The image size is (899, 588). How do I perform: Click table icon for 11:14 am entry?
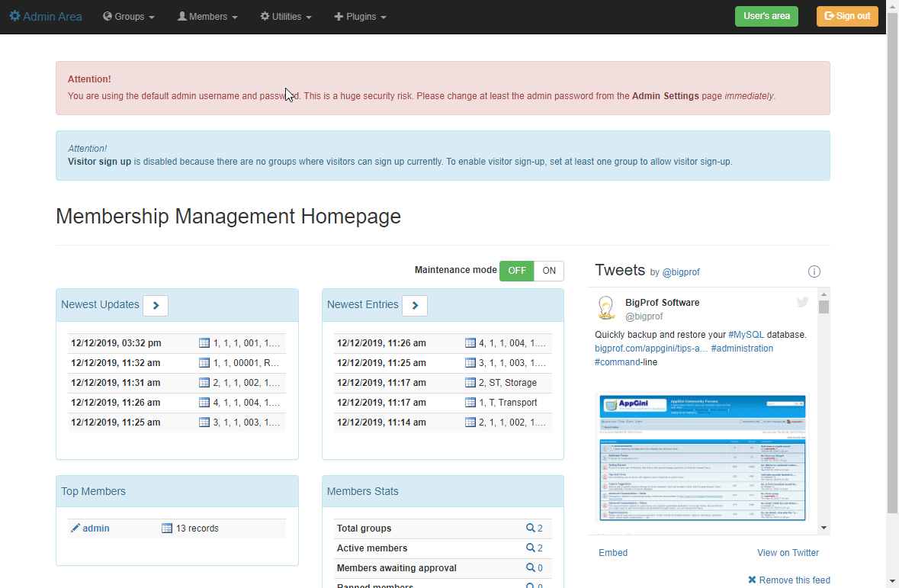point(470,423)
